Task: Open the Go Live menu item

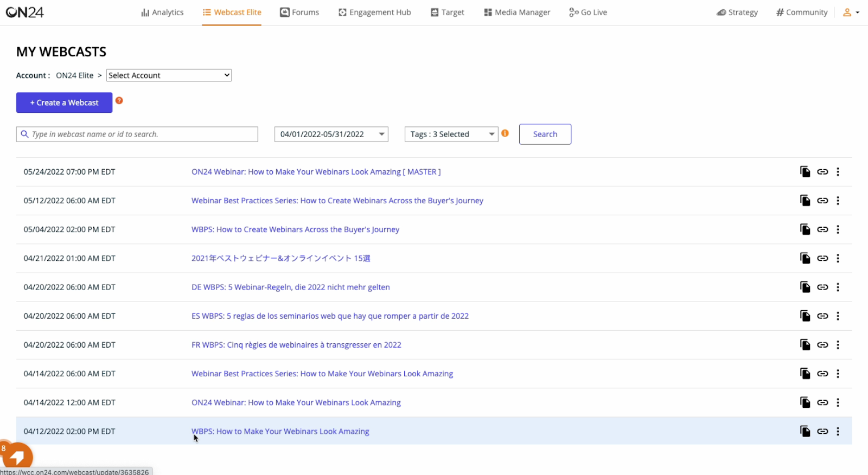Action: click(x=588, y=12)
